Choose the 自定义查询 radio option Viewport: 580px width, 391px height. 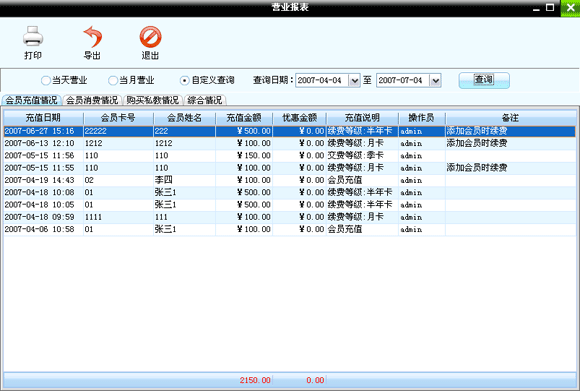pyautogui.click(x=184, y=80)
